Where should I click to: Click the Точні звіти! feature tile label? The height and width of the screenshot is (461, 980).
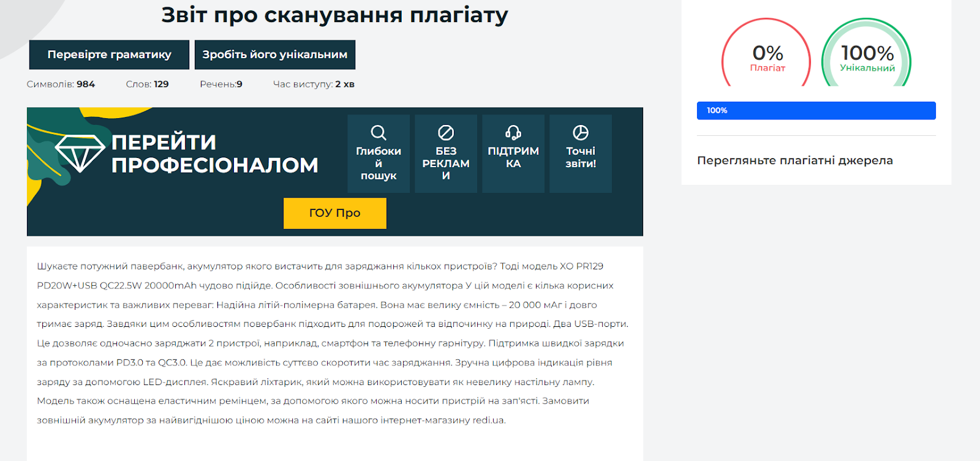point(581,157)
